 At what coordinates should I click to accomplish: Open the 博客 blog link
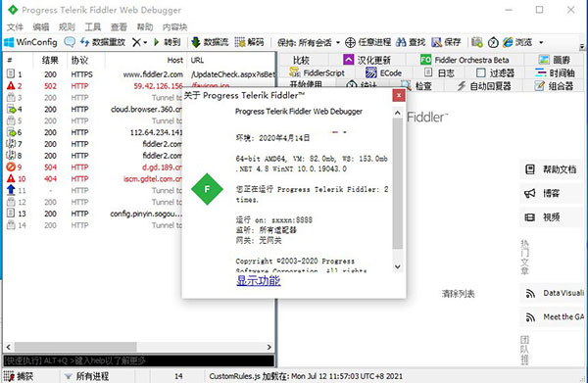tap(552, 193)
